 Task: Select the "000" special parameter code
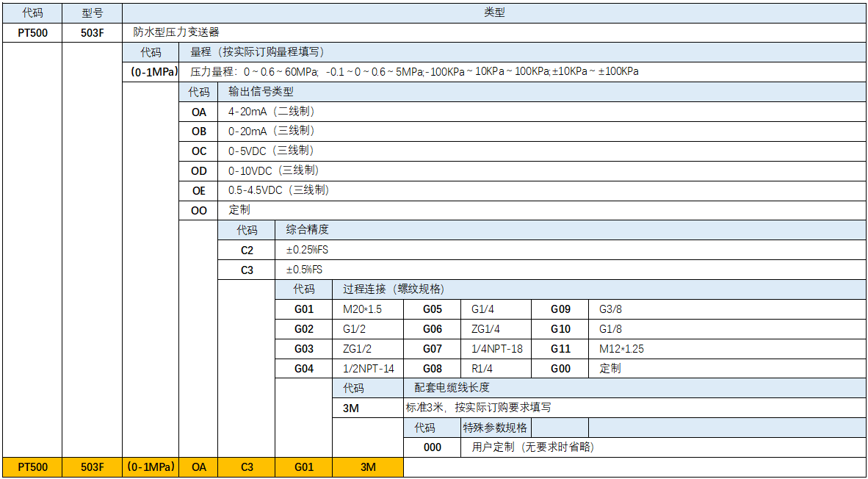click(x=433, y=447)
